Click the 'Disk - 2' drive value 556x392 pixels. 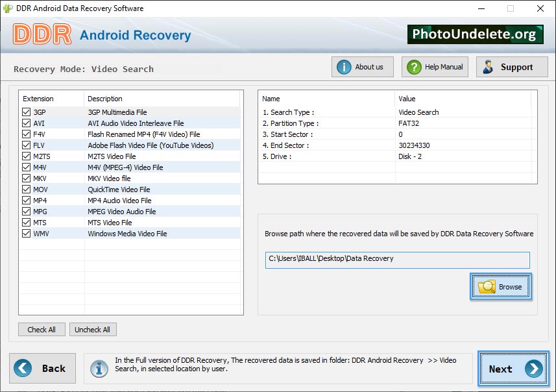pos(410,156)
